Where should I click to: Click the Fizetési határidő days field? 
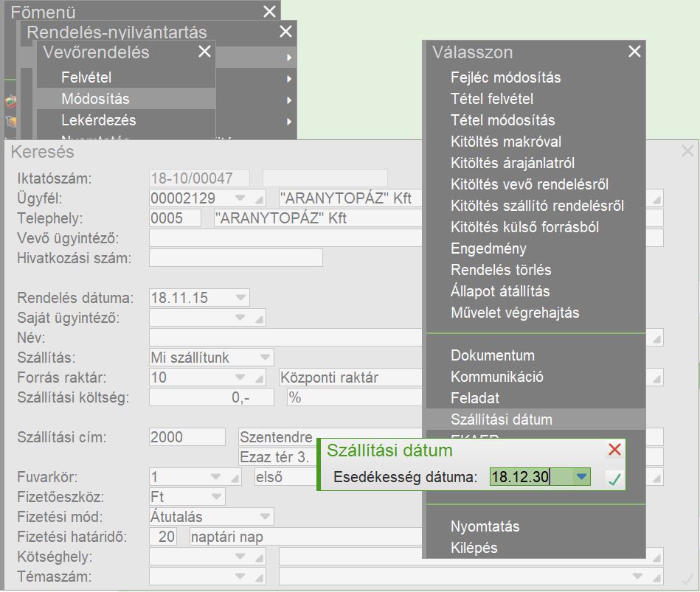point(163,536)
